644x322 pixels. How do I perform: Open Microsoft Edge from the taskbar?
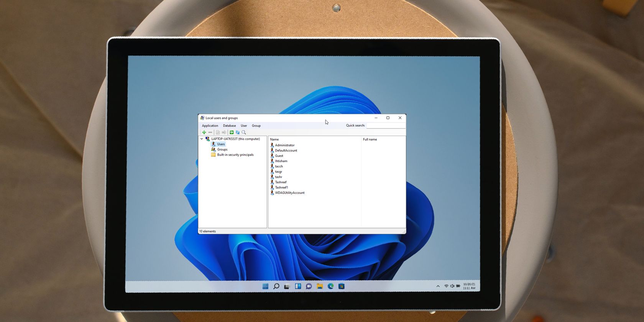click(330, 286)
